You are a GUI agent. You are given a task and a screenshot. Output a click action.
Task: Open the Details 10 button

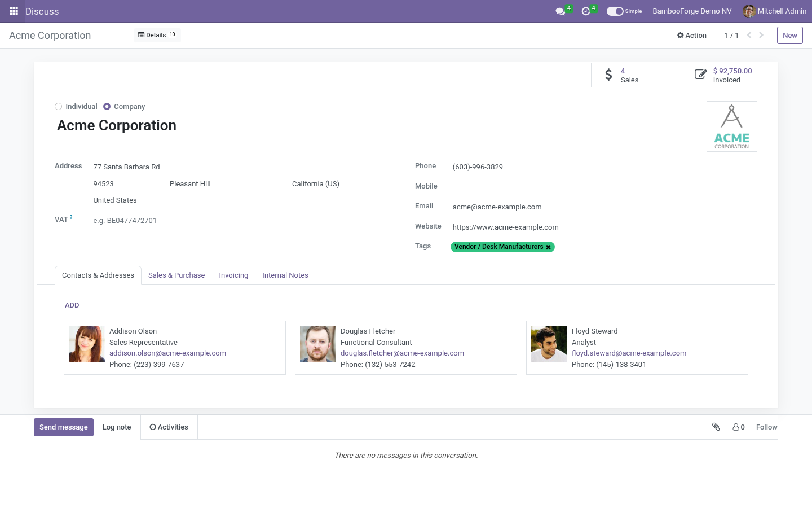157,35
